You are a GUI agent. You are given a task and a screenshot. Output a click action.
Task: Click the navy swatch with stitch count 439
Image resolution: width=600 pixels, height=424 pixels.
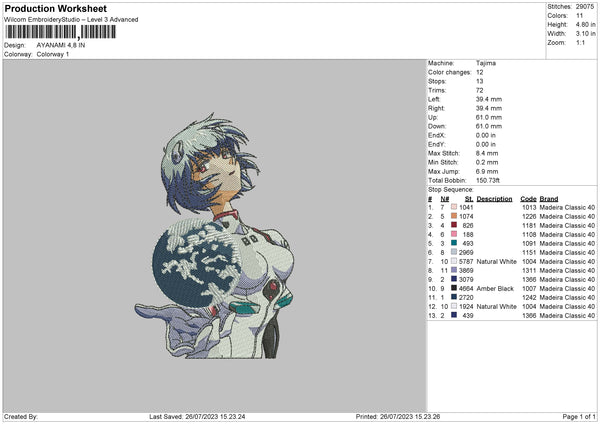click(454, 315)
